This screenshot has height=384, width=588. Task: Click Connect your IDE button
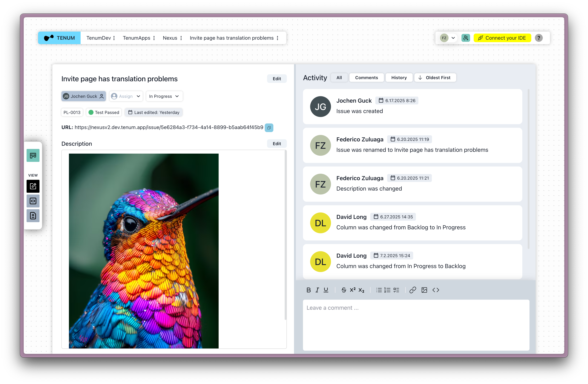[x=502, y=38]
